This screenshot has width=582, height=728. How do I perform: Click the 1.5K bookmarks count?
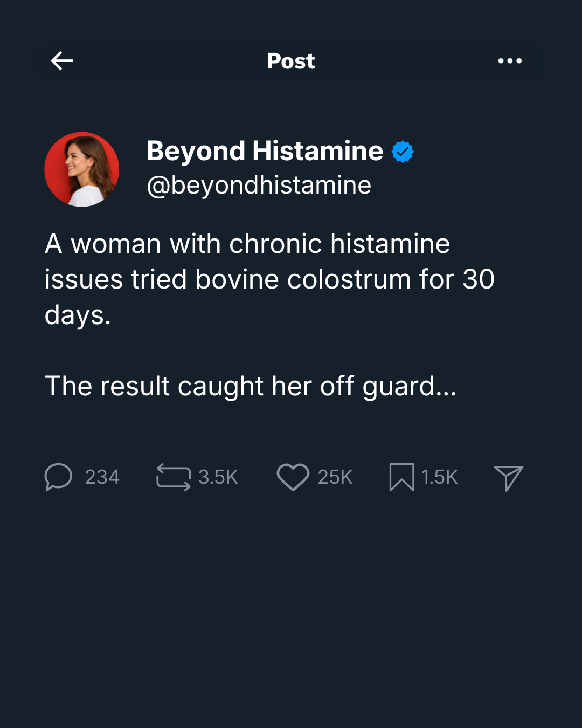pyautogui.click(x=440, y=477)
